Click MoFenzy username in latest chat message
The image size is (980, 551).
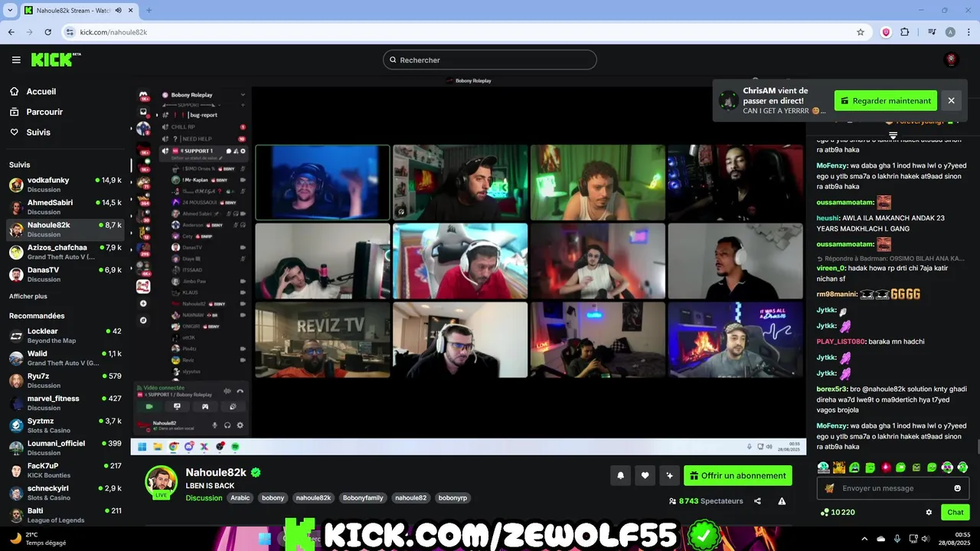pyautogui.click(x=831, y=425)
